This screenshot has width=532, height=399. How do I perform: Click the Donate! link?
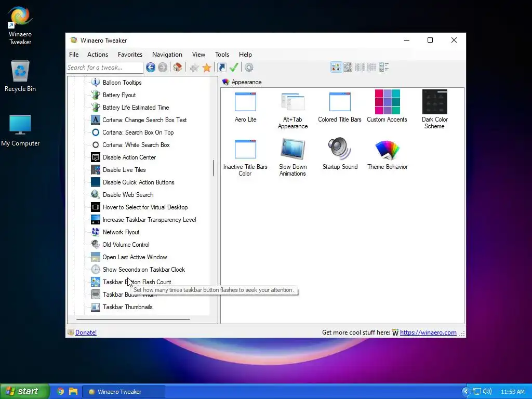point(86,332)
